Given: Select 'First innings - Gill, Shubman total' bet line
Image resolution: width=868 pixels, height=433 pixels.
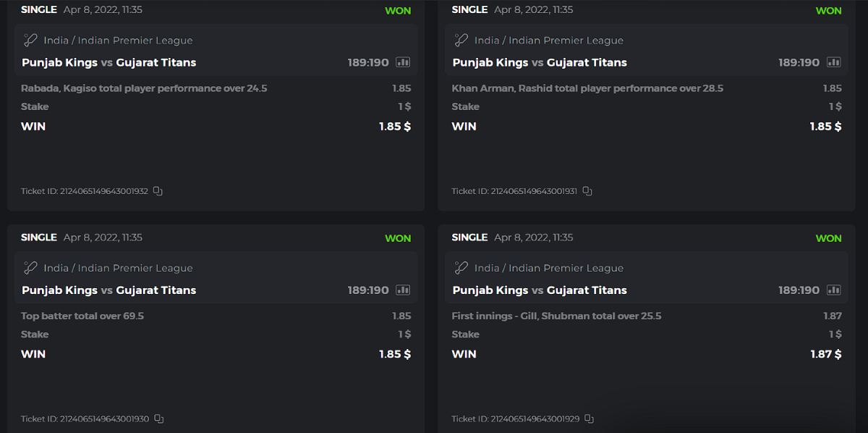Looking at the screenshot, I should [556, 316].
